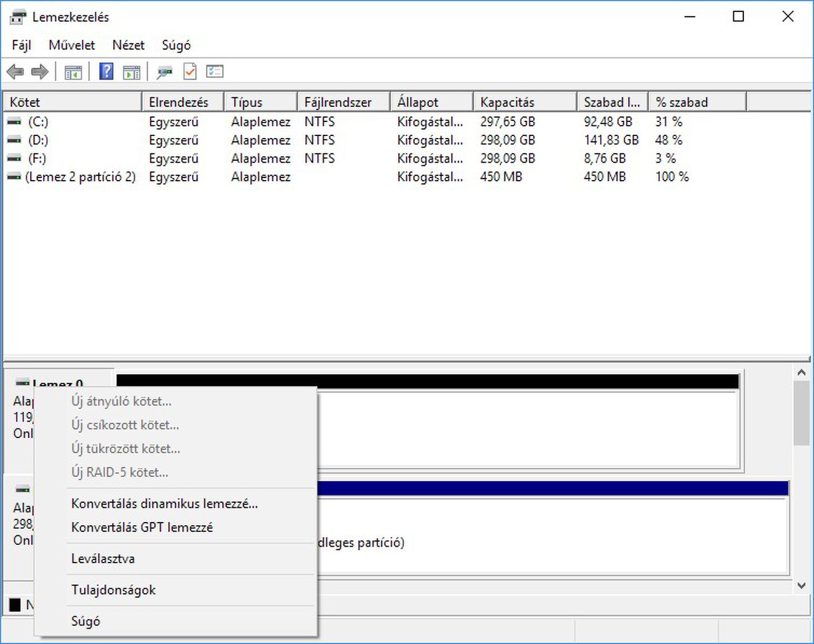Viewport: 814px width, 644px height.
Task: Click Kifogástal... in the Lemez 2 partíció 2 row
Action: [x=430, y=177]
